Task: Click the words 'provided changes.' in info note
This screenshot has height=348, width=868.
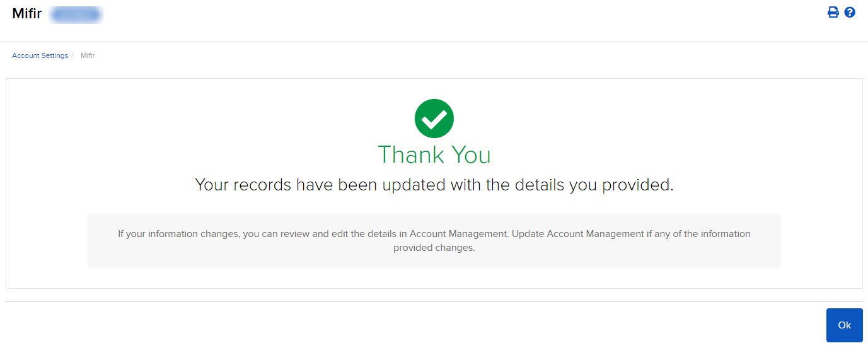Action: click(434, 248)
